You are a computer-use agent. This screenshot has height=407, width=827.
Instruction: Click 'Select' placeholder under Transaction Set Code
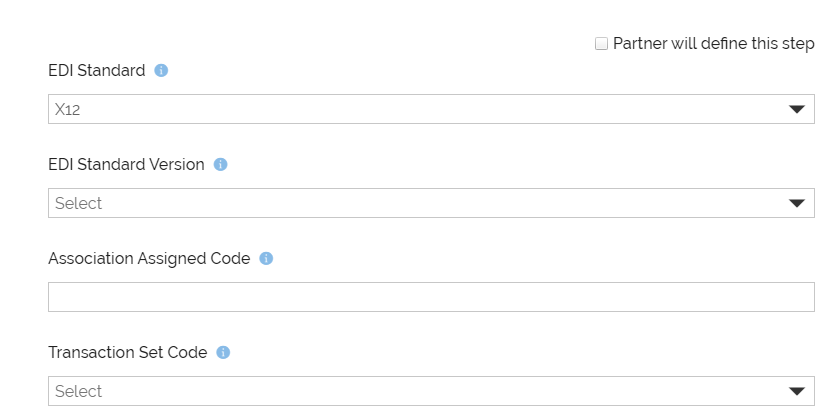(x=79, y=392)
